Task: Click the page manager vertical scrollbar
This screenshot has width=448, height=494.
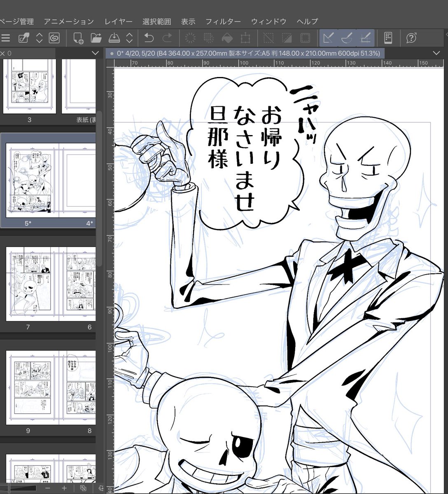Action: [x=99, y=189]
